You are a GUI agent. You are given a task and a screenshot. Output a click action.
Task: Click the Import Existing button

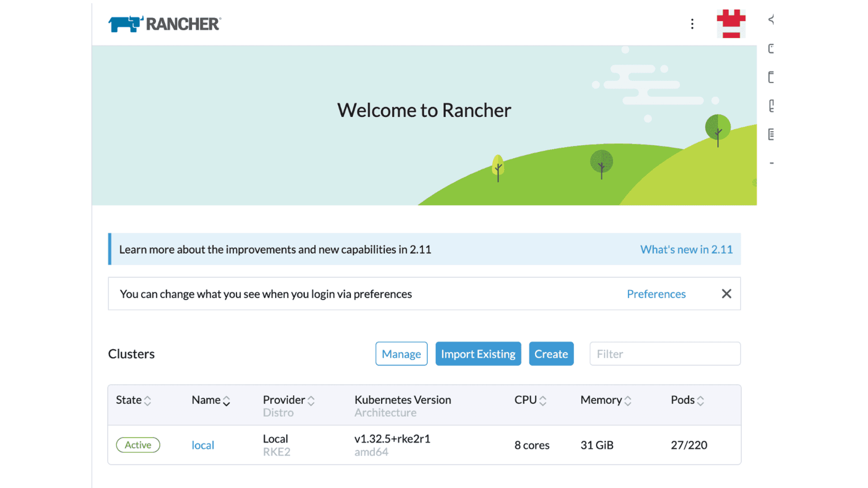(478, 354)
